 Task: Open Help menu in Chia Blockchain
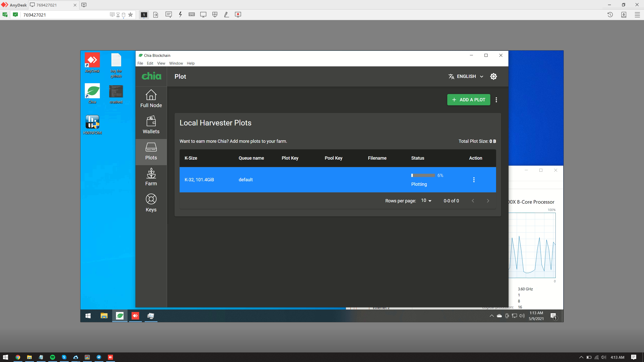pyautogui.click(x=190, y=63)
